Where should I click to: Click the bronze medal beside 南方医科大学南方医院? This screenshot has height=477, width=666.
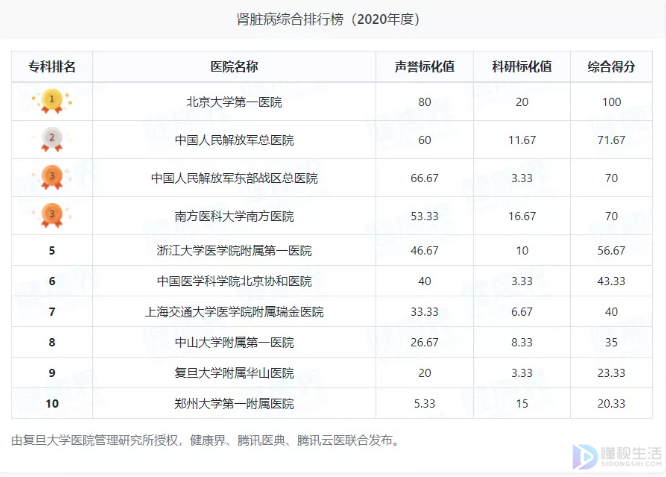52,216
